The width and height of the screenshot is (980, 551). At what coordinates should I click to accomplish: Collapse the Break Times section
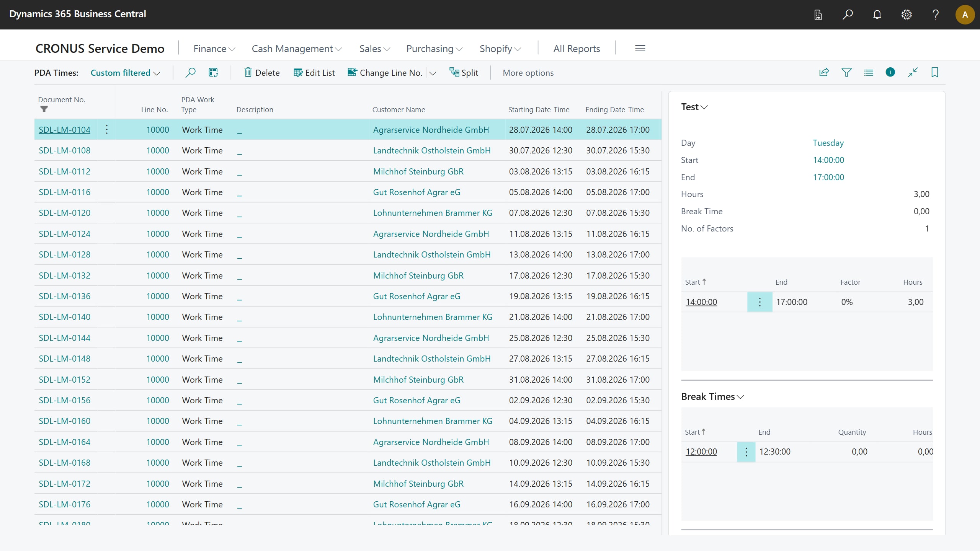tap(712, 396)
